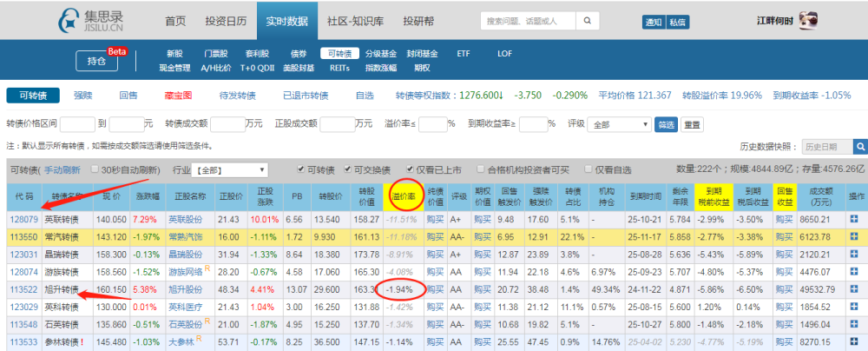Sort by the 溢价率 column header
This screenshot has height=351, width=868.
(404, 195)
